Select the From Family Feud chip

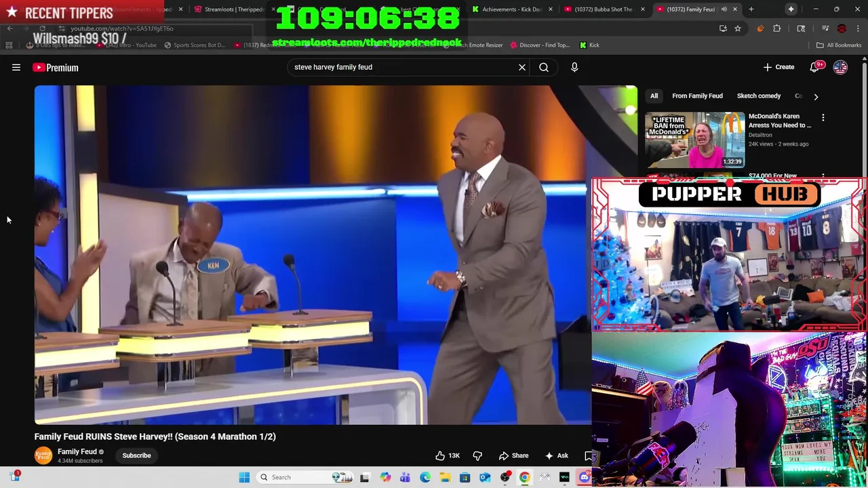pos(697,96)
